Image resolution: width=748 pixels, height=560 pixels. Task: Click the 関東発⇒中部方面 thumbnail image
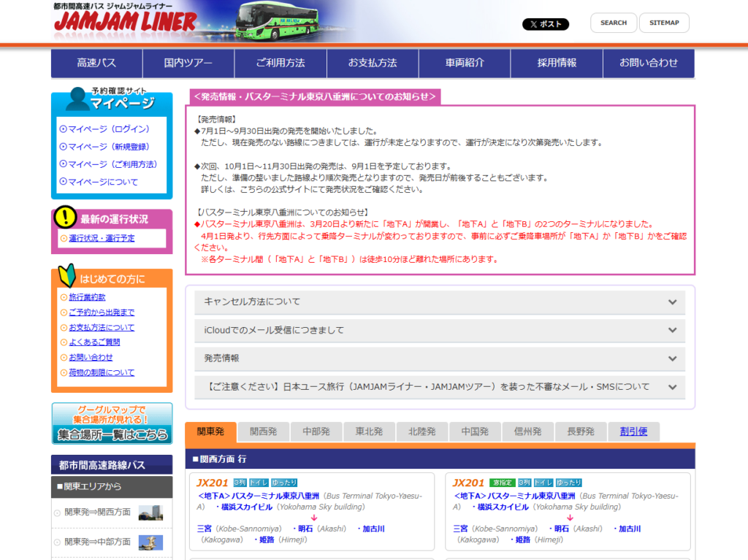pyautogui.click(x=150, y=542)
